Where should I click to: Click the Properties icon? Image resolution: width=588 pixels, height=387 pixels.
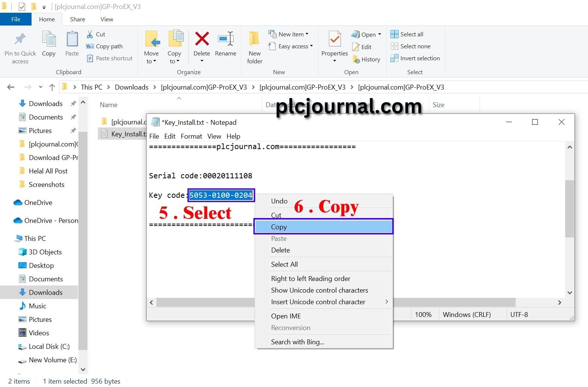coord(334,39)
